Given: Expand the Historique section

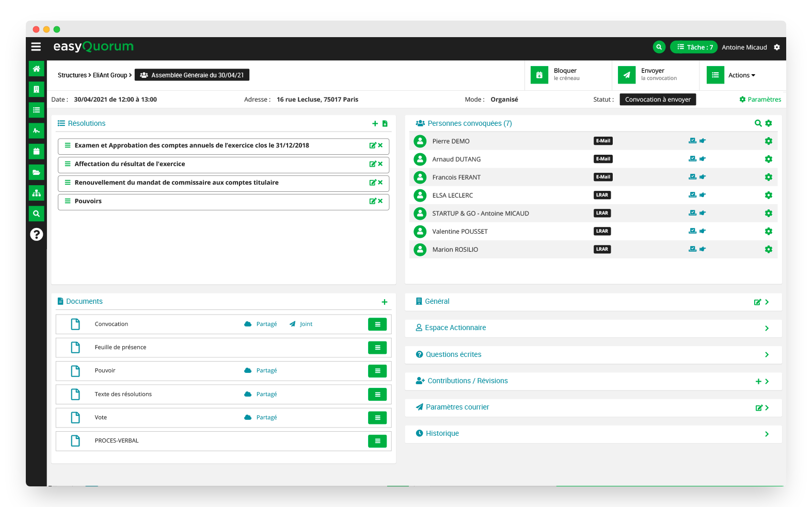Looking at the screenshot, I should 767,434.
